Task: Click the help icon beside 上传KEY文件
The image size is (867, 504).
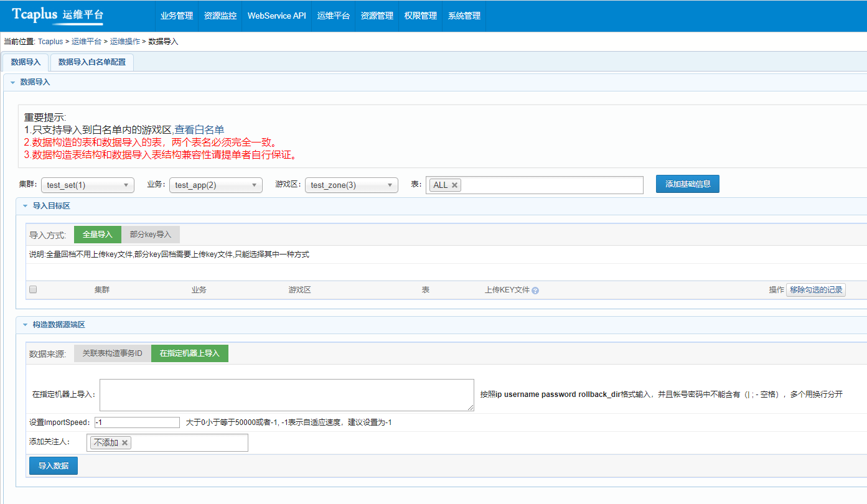Action: coord(535,291)
